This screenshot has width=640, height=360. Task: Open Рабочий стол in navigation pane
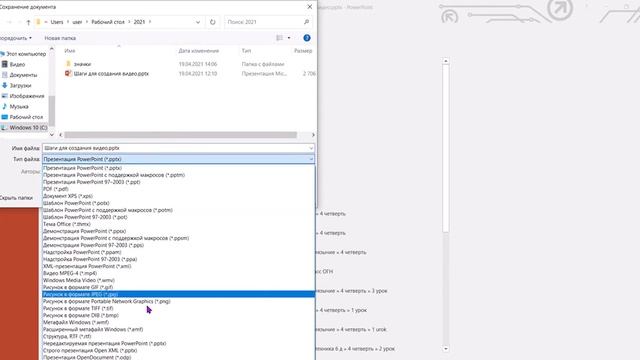point(26,117)
